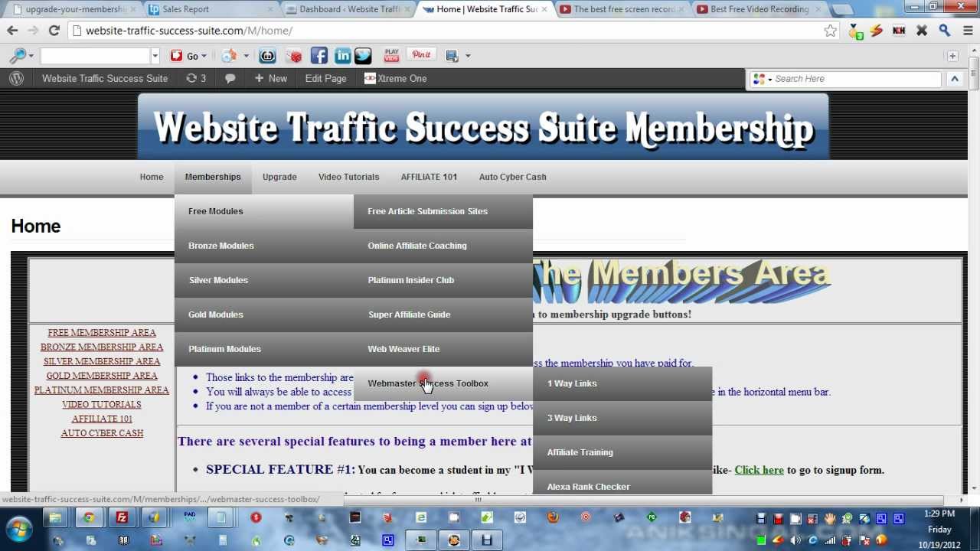Click PLATINUM MEMBERSHIP AREA sidebar link
Viewport: 980px width, 551px height.
[x=102, y=390]
